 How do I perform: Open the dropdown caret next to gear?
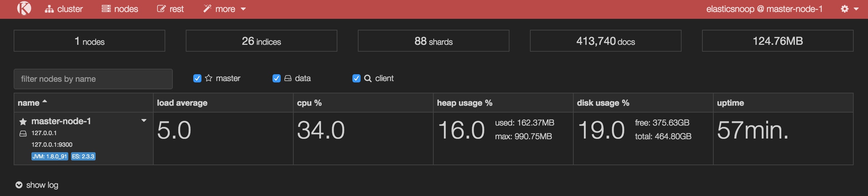tap(856, 9)
